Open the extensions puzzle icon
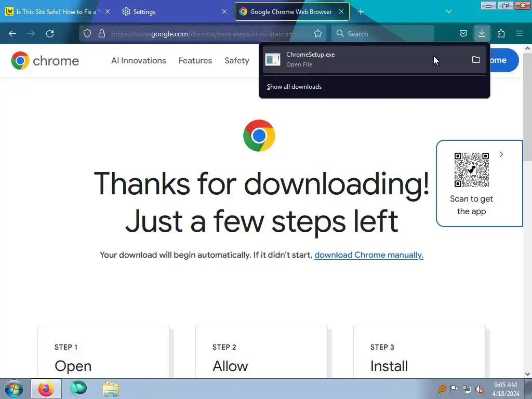The image size is (532, 399). [501, 34]
